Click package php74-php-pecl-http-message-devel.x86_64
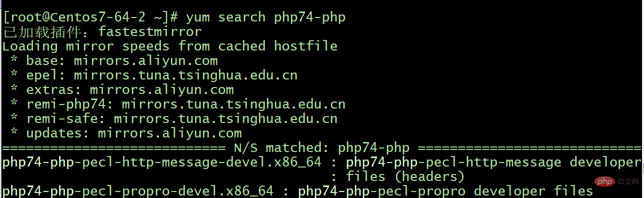 162,162
